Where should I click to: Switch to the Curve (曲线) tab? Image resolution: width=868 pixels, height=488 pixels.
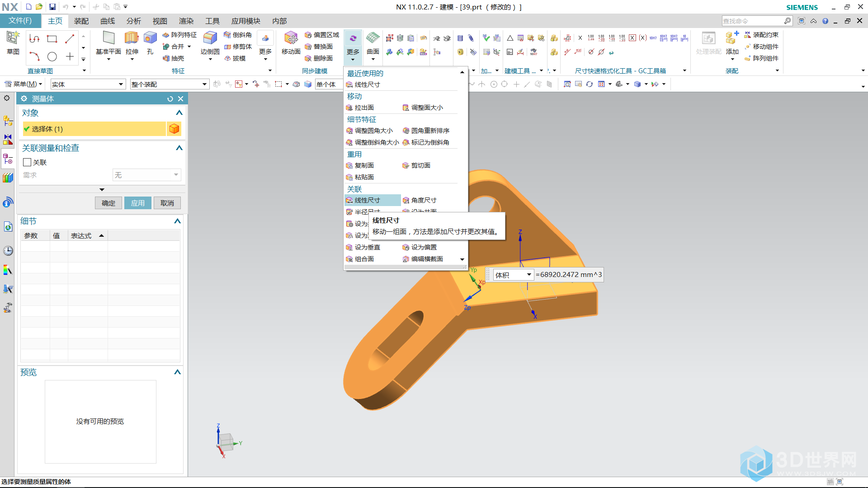point(108,21)
